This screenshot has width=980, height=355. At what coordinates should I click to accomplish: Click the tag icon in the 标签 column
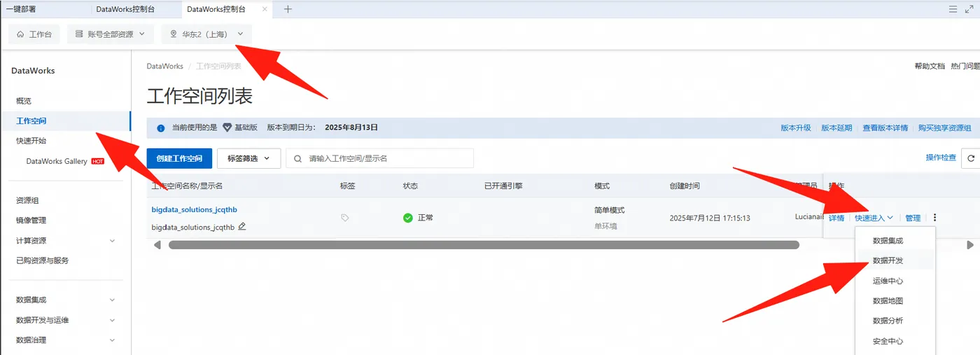pyautogui.click(x=344, y=218)
